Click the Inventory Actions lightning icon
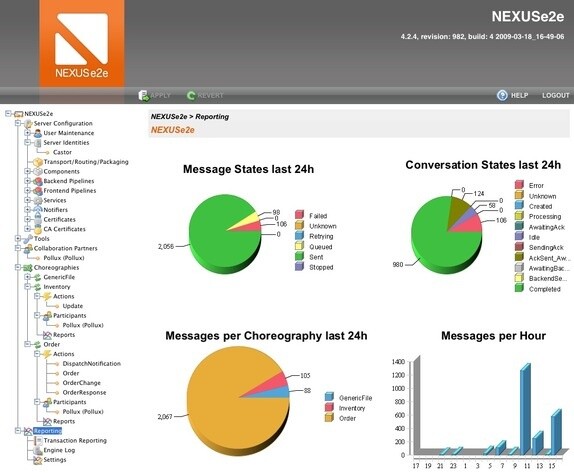The height and width of the screenshot is (473, 574). 47,296
